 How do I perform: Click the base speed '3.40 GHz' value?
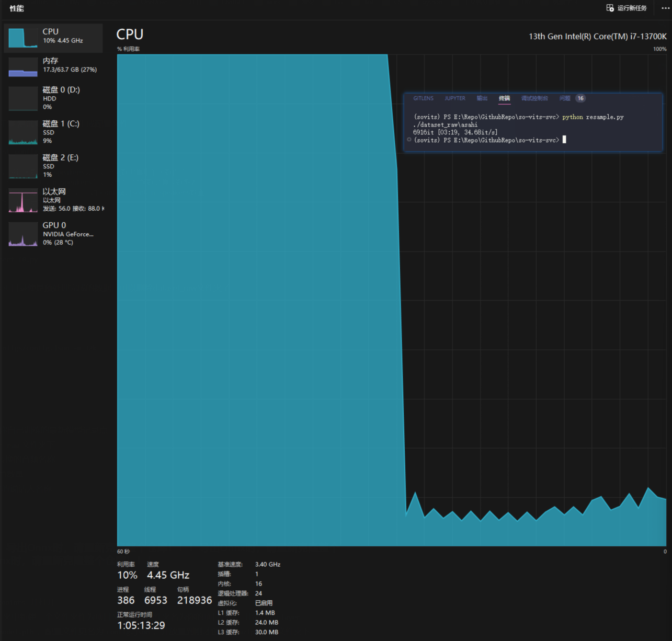268,565
